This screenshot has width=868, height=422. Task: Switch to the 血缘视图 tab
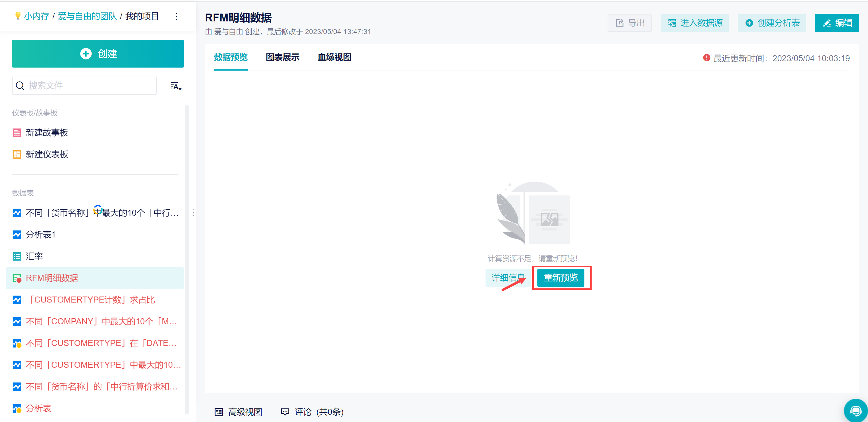point(334,57)
